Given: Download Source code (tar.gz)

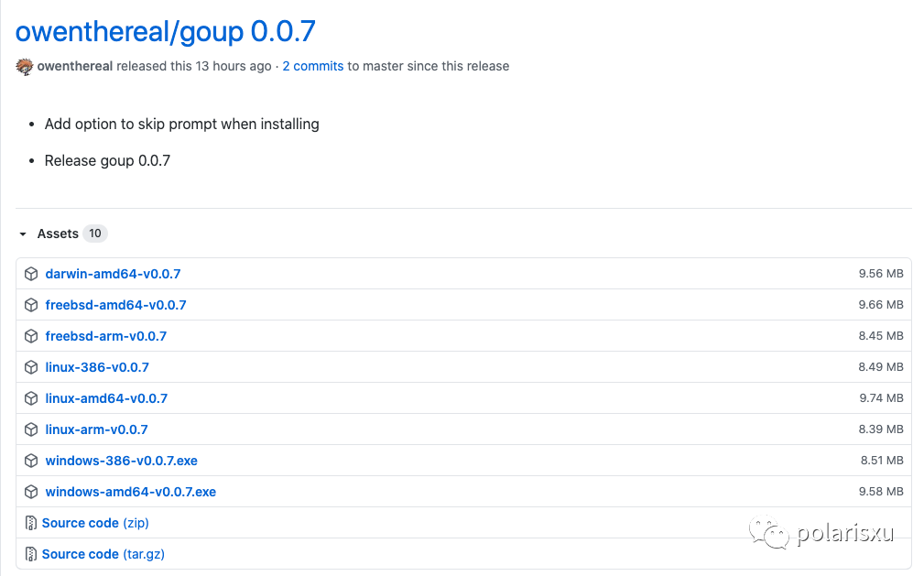Looking at the screenshot, I should (x=103, y=554).
